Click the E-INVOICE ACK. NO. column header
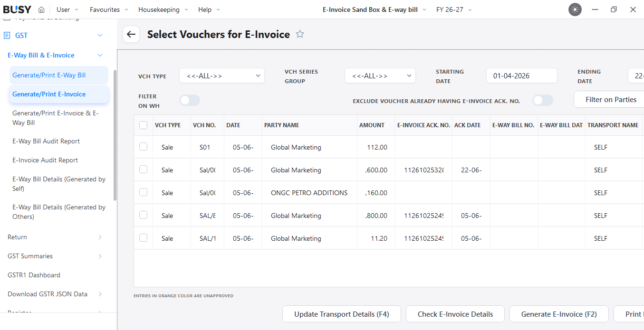This screenshot has width=644, height=330. coord(423,125)
